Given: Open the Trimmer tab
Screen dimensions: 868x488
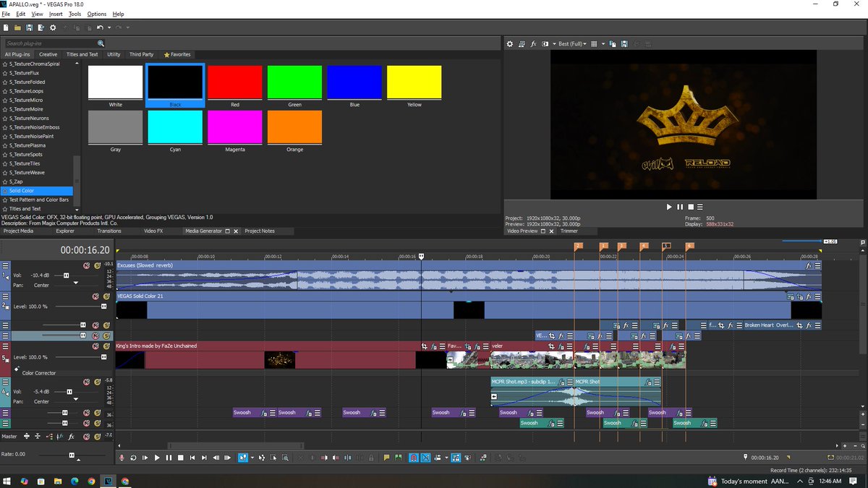Looking at the screenshot, I should coord(569,231).
